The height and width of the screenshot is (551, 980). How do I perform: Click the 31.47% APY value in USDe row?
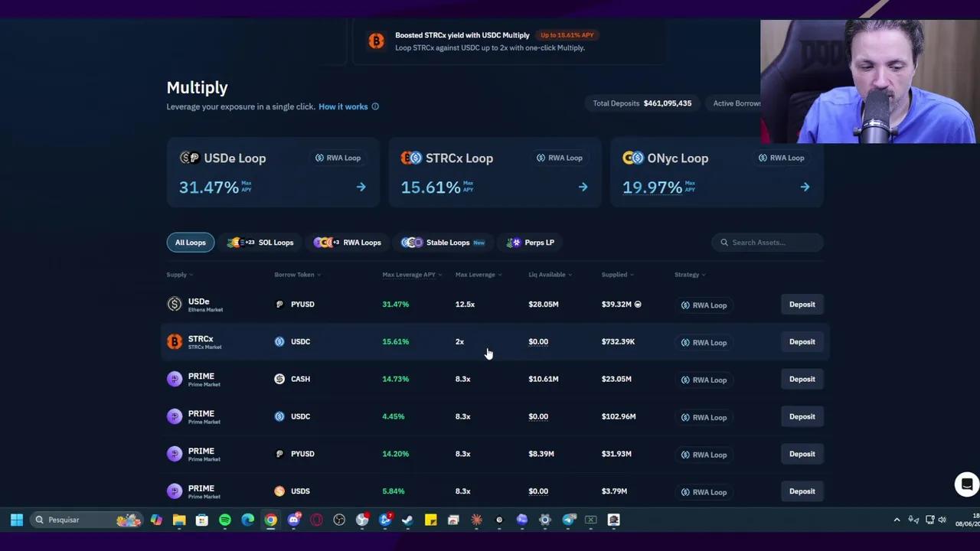396,305
